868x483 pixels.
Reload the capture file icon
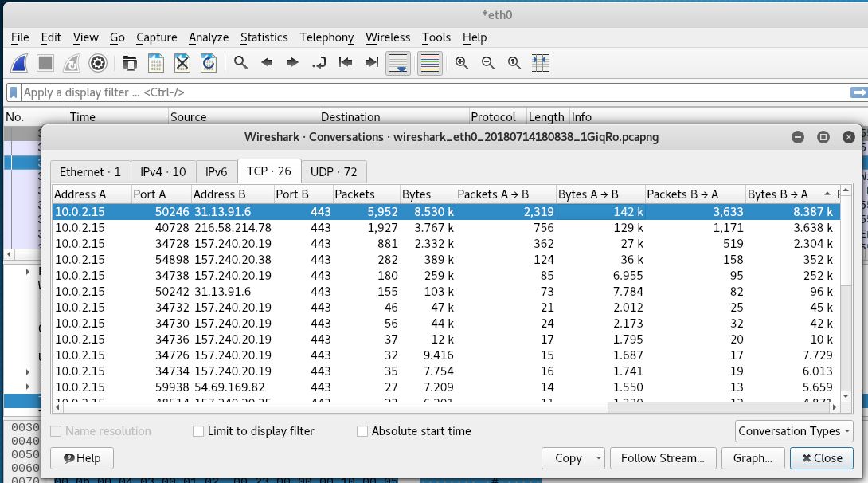click(209, 63)
